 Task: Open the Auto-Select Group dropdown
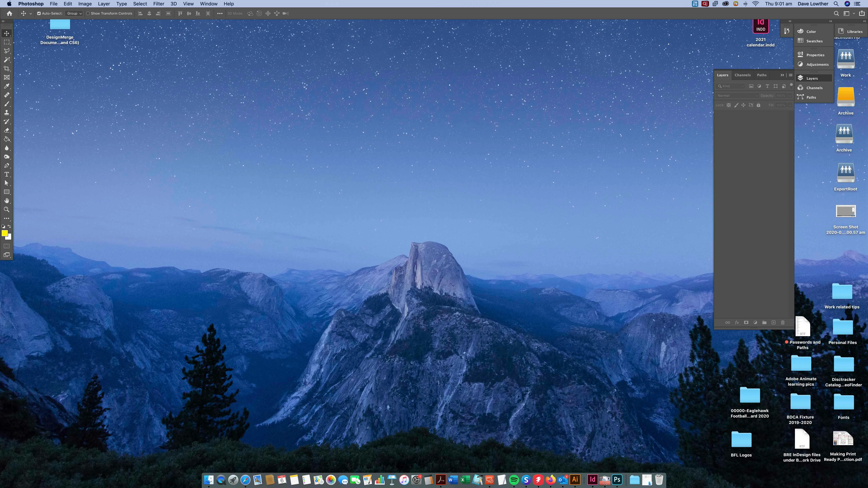74,14
